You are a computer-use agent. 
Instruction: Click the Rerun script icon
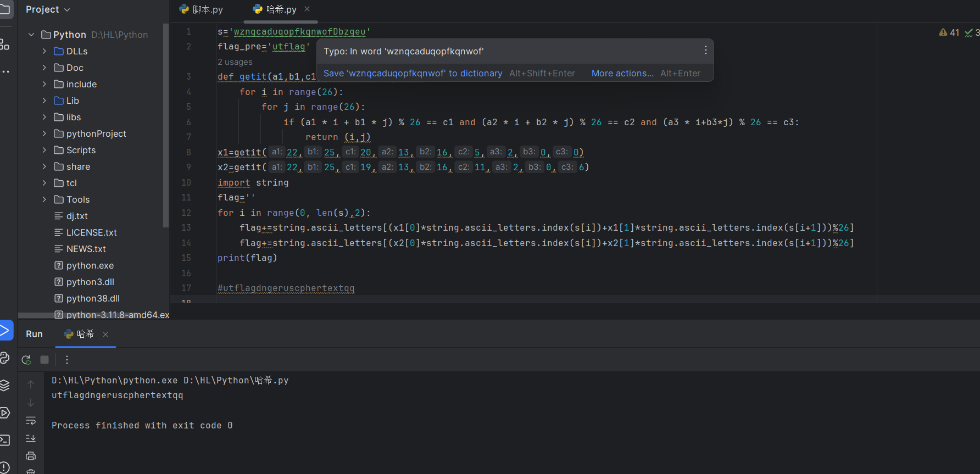tap(26, 360)
